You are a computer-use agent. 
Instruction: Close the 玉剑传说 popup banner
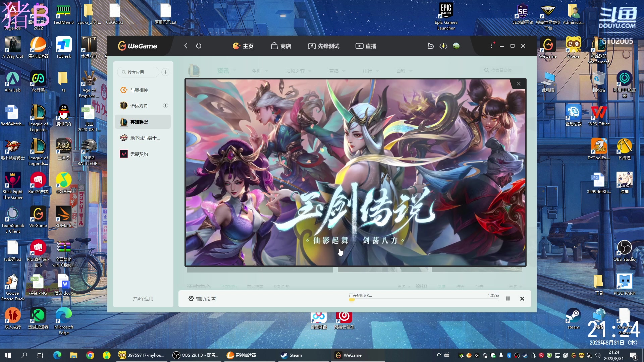pyautogui.click(x=519, y=84)
